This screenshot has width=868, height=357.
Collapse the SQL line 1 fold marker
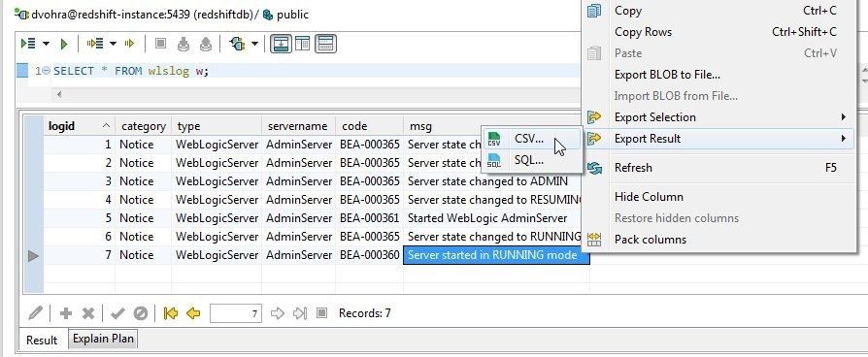coord(47,71)
